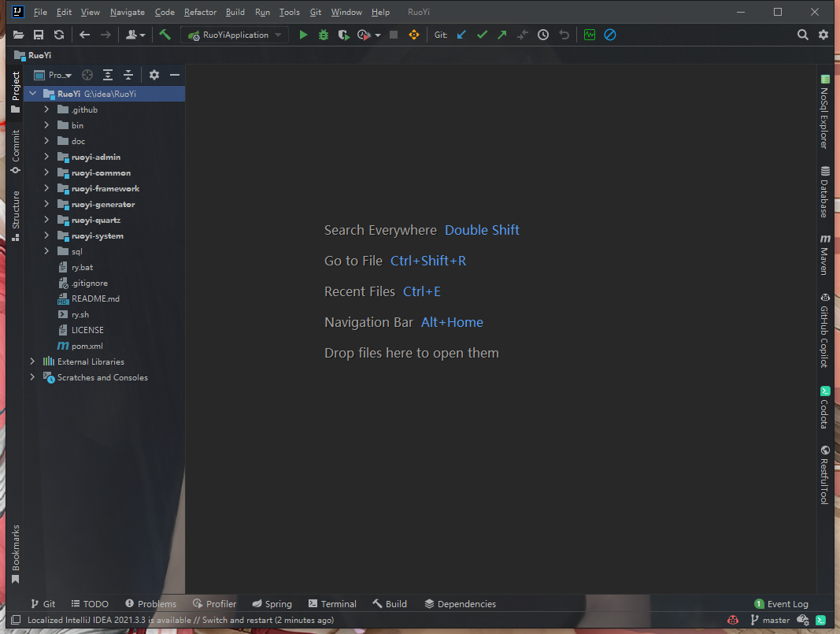
Task: Click master branch widget in status bar
Action: click(x=771, y=620)
